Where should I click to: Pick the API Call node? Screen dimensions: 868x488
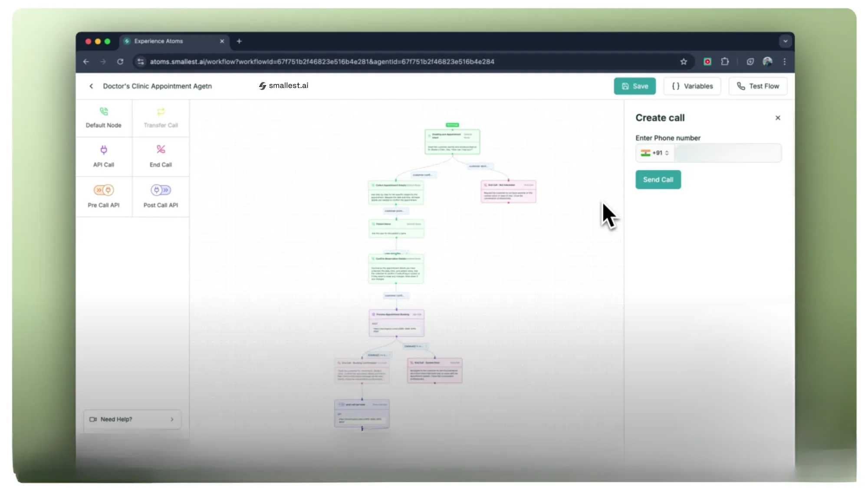[103, 156]
